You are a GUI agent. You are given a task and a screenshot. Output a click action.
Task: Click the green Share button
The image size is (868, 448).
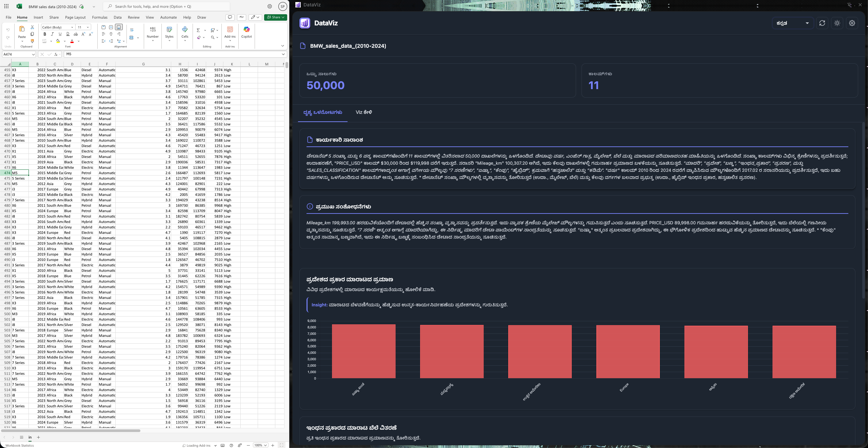276,17
